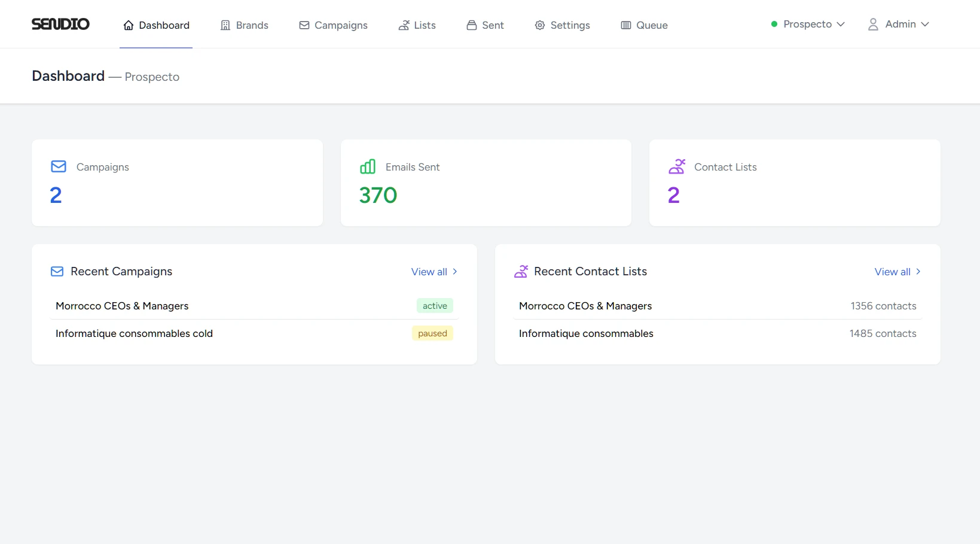980x544 pixels.
Task: Click the Campaigns envelope icon in navbar
Action: tap(304, 25)
